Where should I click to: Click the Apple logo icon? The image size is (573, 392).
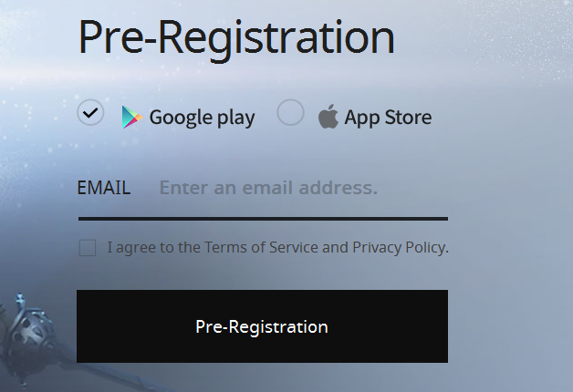[x=328, y=117]
